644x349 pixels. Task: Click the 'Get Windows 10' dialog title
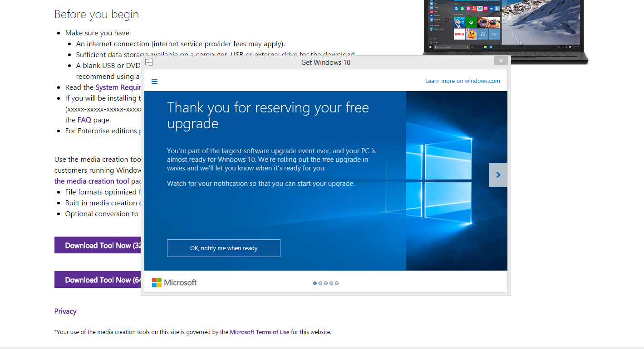326,63
